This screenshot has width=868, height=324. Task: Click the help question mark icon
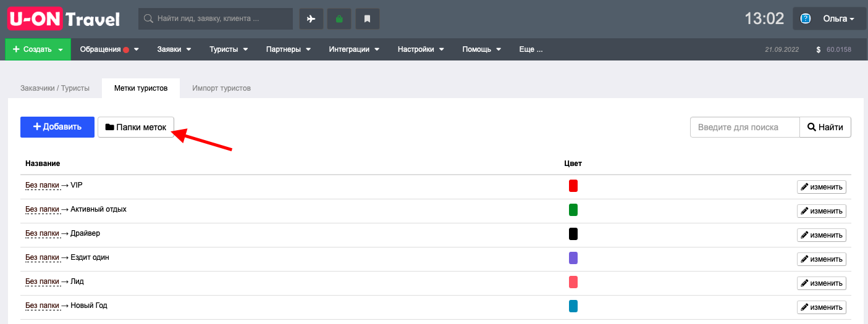pos(806,19)
